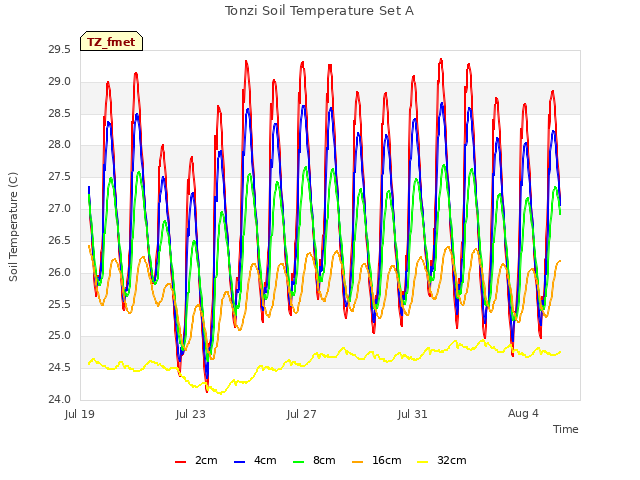640x480 pixels.
Task: Click the 4cm legend label
Action: (x=265, y=460)
